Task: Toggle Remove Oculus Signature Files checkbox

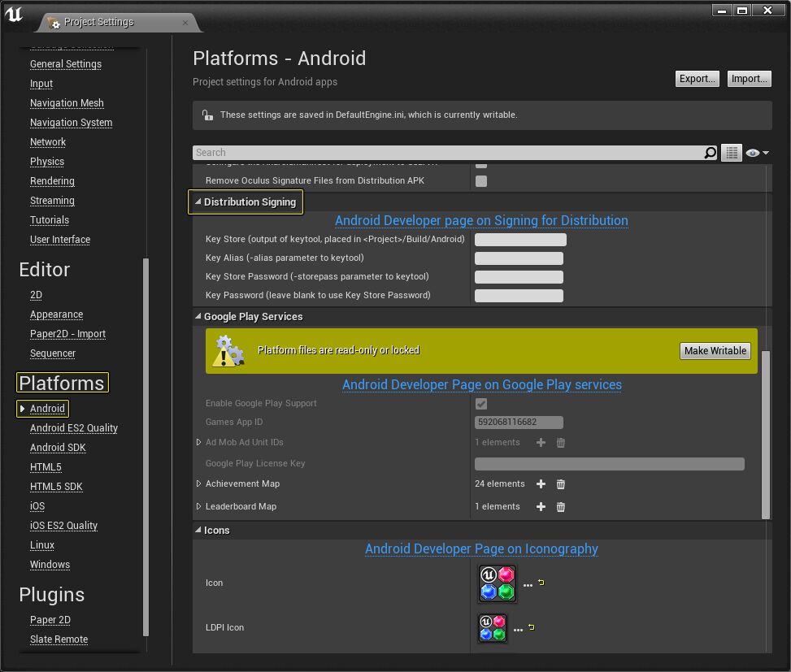Action: coord(481,181)
